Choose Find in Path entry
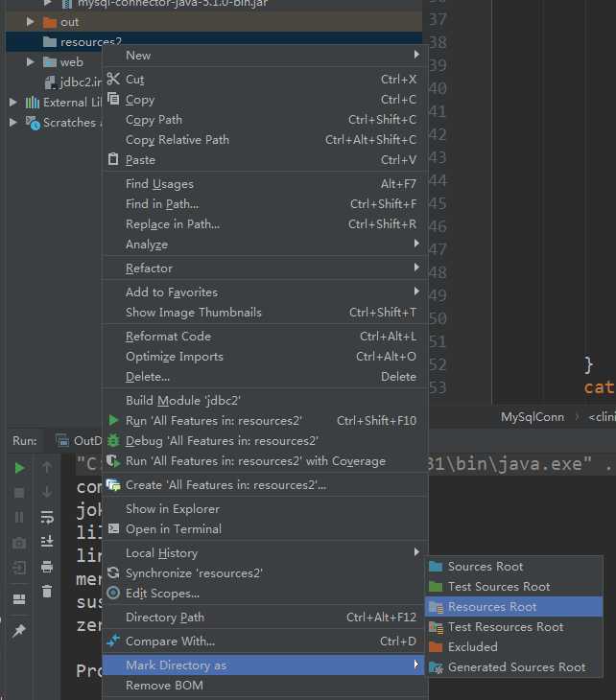The height and width of the screenshot is (700, 616). (264, 204)
